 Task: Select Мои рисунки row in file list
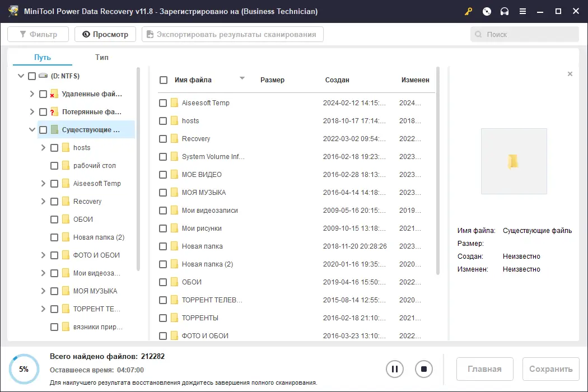click(296, 228)
